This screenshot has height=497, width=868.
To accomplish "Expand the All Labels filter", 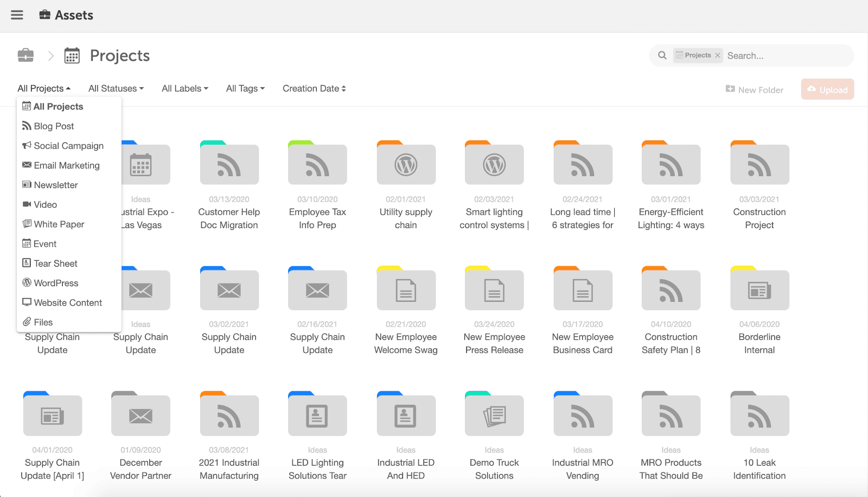I will click(184, 88).
